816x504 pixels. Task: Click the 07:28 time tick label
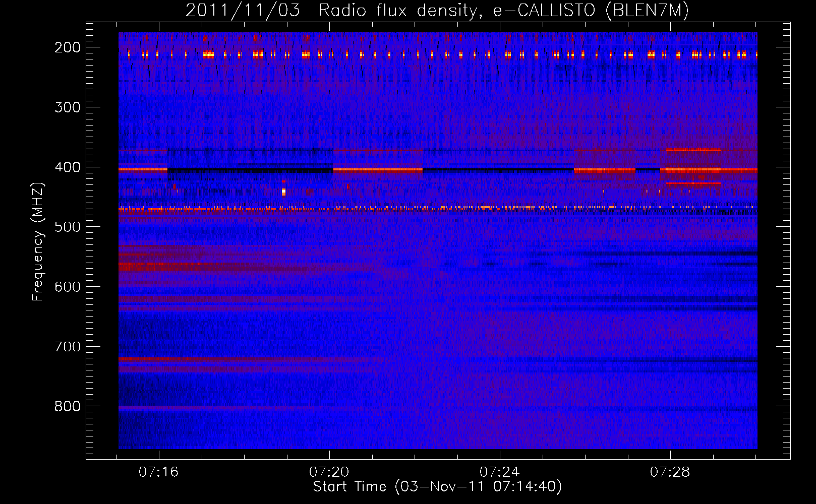click(670, 472)
